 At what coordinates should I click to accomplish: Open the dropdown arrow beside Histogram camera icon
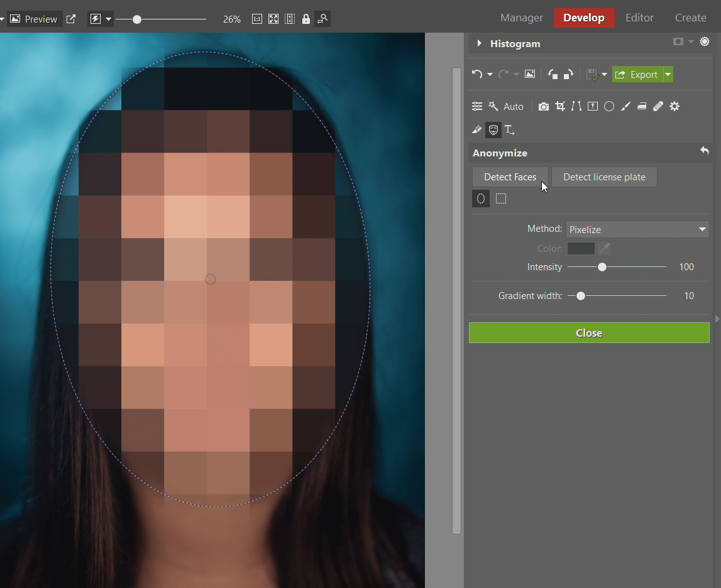point(691,41)
